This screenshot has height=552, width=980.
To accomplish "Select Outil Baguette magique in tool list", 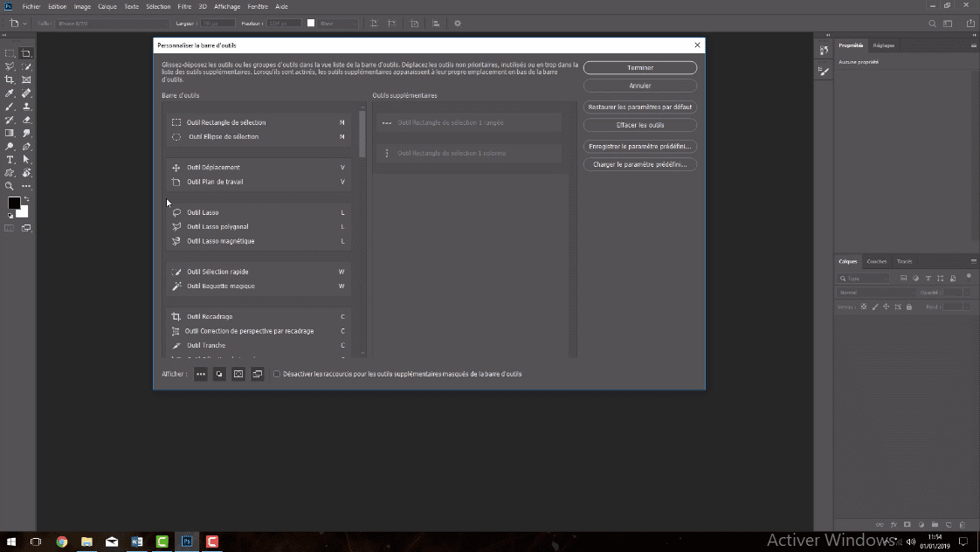I will point(259,286).
